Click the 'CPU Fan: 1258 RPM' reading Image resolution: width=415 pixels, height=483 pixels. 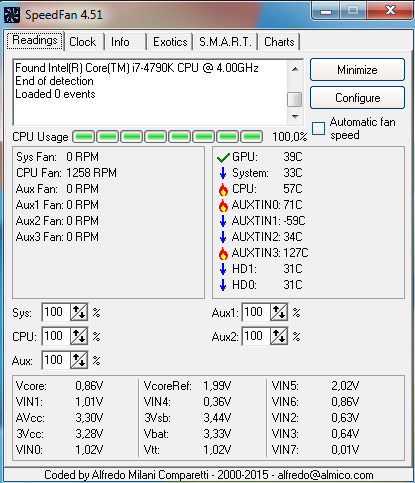[x=66, y=173]
